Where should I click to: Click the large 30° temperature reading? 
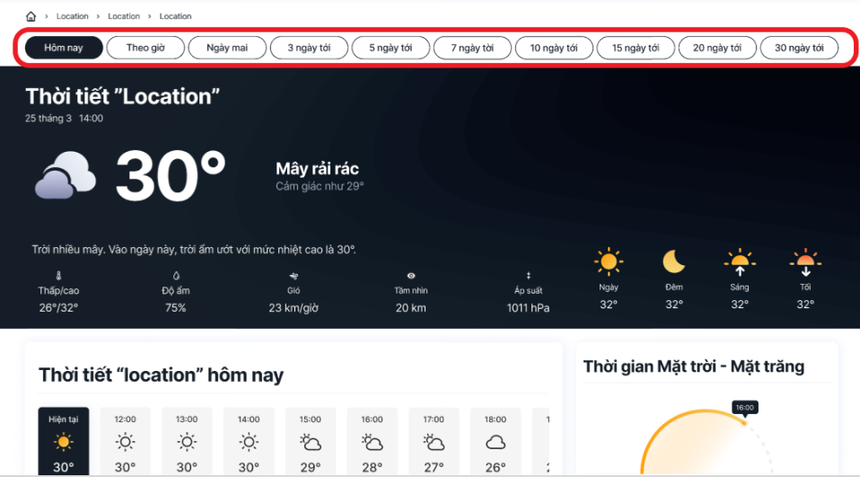[171, 176]
